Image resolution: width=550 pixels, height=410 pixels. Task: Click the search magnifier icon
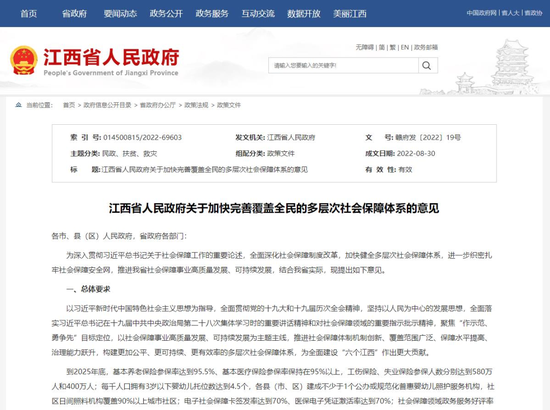(x=427, y=66)
